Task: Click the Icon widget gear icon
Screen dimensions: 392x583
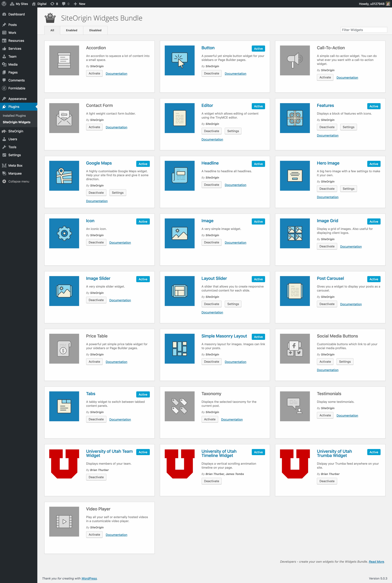Action: (64, 233)
